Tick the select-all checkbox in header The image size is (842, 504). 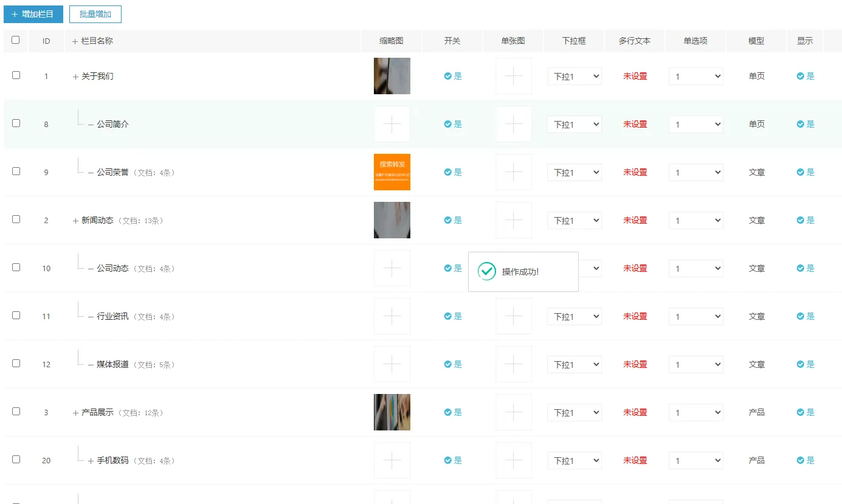point(16,40)
